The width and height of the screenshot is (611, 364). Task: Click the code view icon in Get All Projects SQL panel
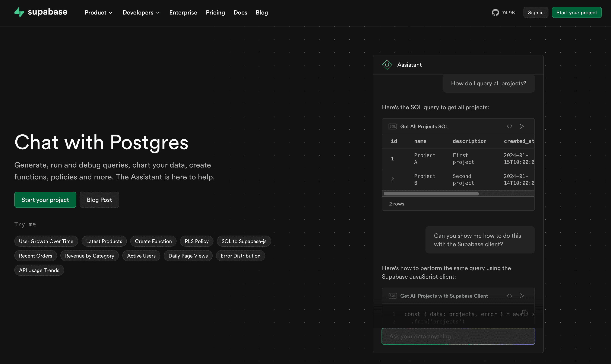(x=510, y=126)
